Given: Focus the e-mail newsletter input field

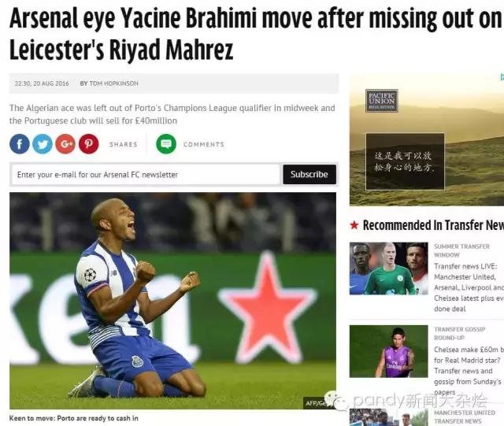Looking at the screenshot, I should point(146,175).
